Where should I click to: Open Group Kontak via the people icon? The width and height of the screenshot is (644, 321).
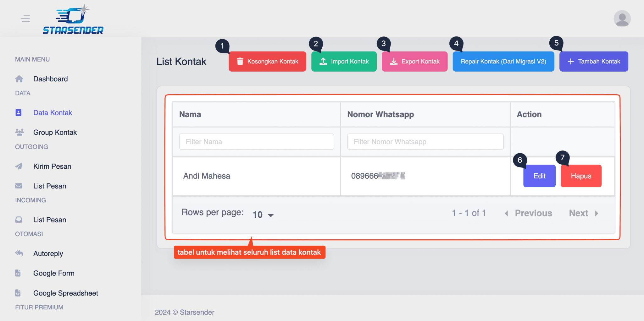coord(19,132)
